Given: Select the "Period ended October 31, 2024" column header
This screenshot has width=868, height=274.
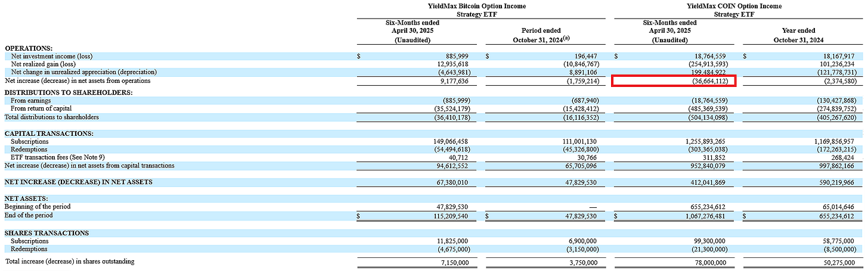Looking at the screenshot, I should pyautogui.click(x=540, y=35).
